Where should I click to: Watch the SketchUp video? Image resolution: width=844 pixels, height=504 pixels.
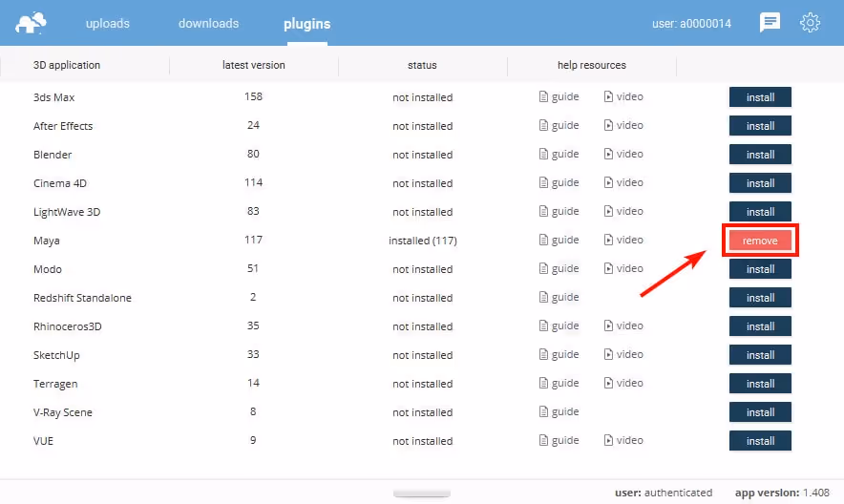(x=623, y=354)
